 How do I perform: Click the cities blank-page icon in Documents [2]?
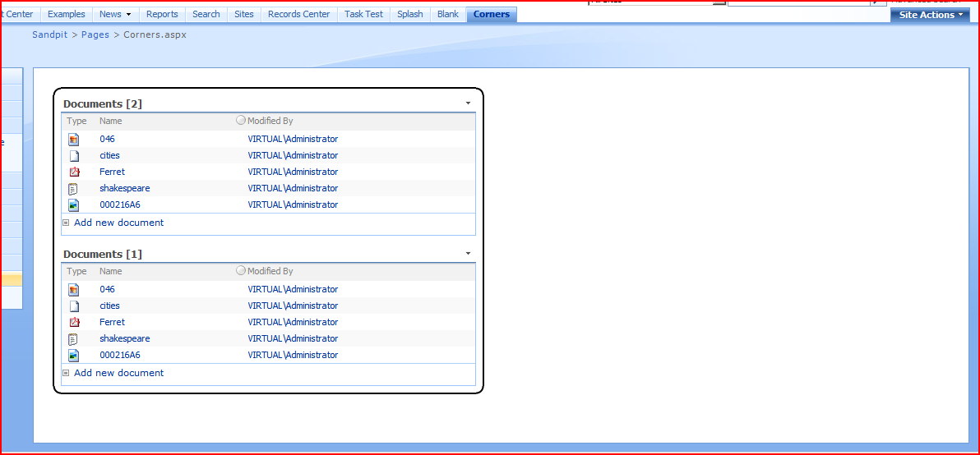73,156
